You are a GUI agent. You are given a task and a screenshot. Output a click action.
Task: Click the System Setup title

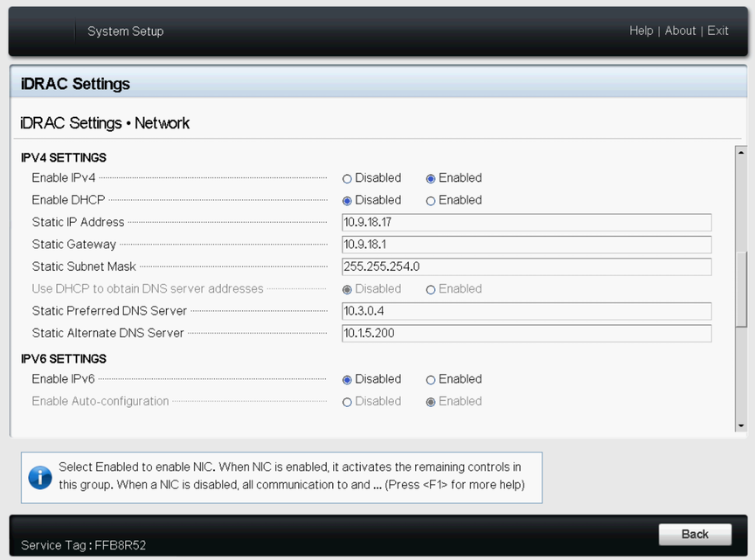pos(125,31)
